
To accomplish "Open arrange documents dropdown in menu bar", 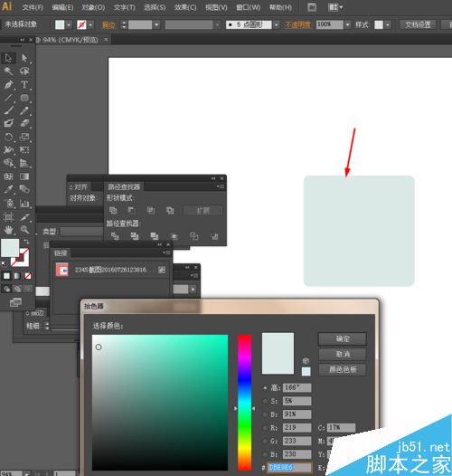I will pos(335,6).
